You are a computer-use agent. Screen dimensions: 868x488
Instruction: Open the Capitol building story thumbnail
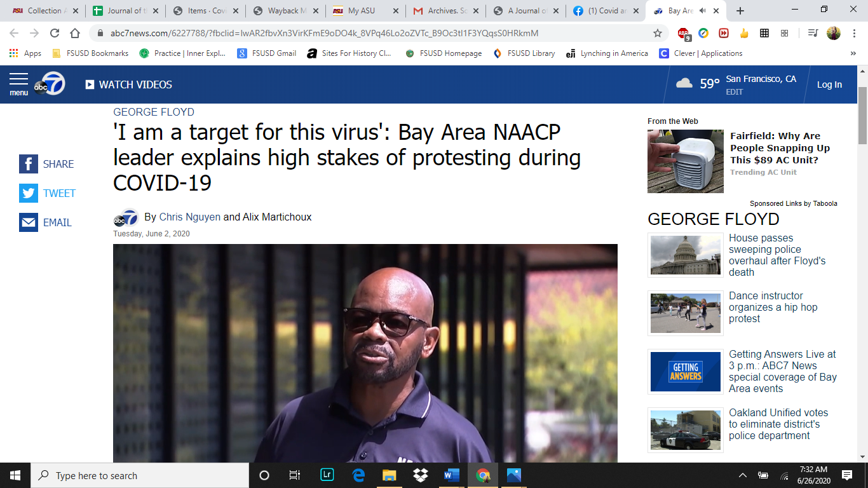(x=685, y=255)
